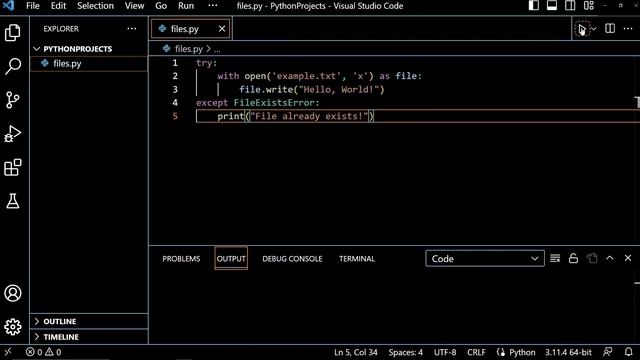The height and width of the screenshot is (360, 640).
Task: Click line number 1 in gutter
Action: (x=175, y=63)
